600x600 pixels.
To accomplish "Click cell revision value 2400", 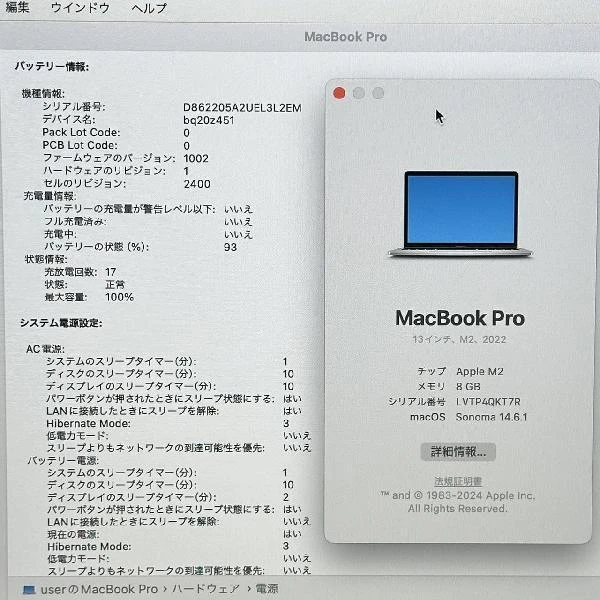I will point(197,184).
